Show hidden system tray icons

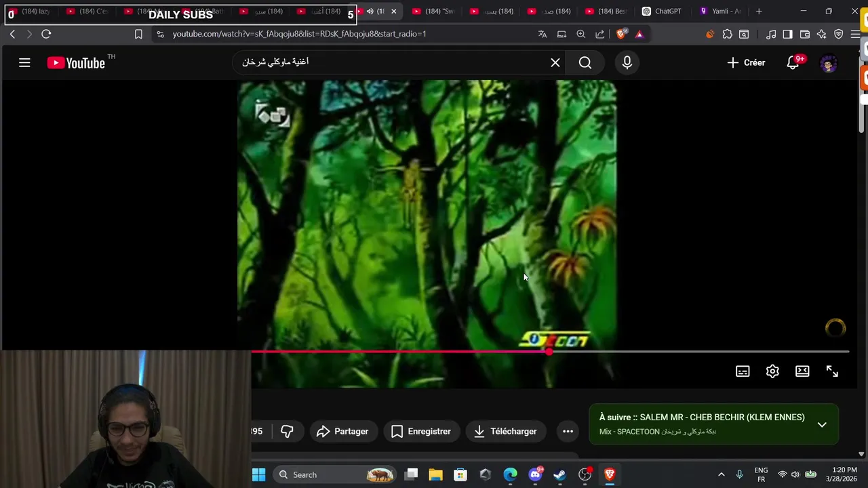tap(722, 474)
